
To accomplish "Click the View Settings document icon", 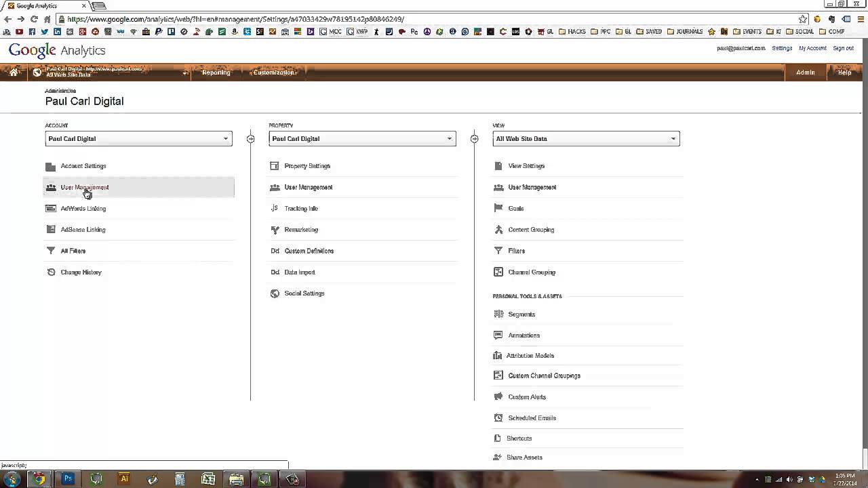I will click(x=498, y=166).
